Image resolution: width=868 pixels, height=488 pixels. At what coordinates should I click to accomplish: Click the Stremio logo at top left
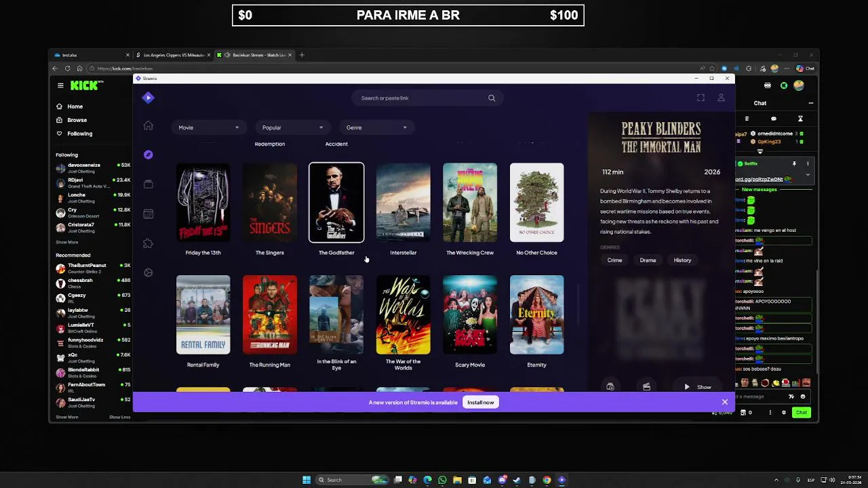[148, 98]
